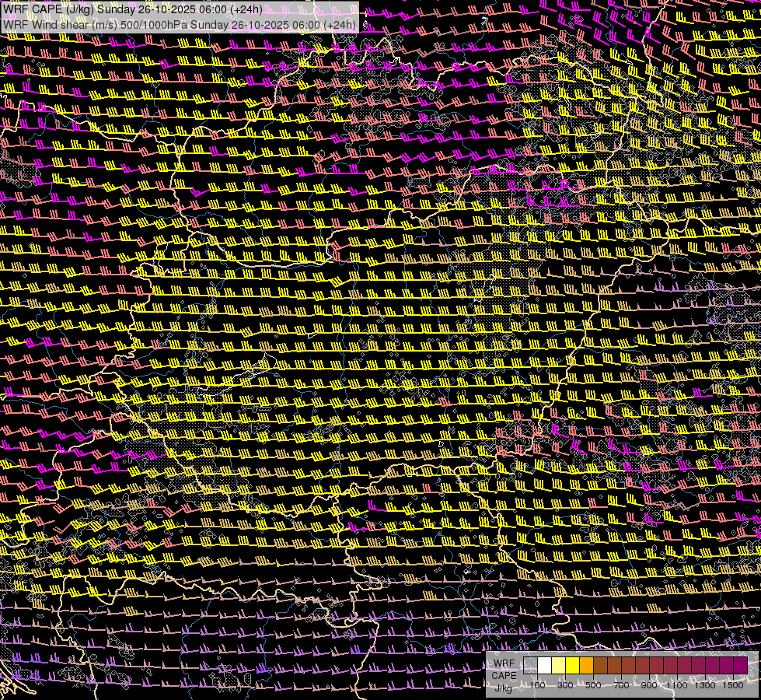Click the bright yellow CAPE legend swatch
Viewport: 761px width, 700px height.
coord(573,666)
